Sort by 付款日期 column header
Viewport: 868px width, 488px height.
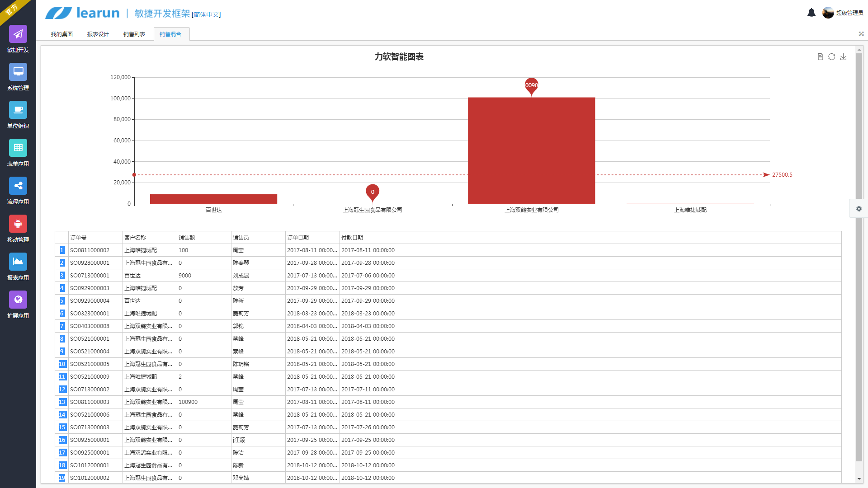(590, 238)
